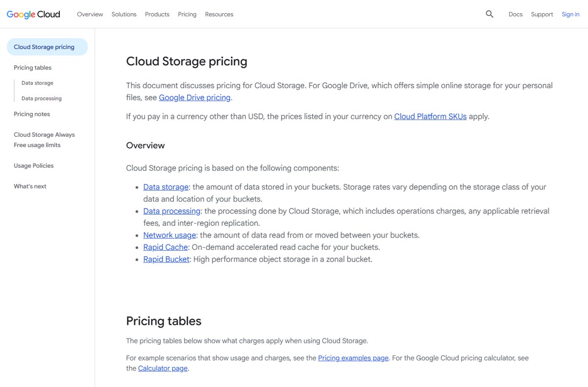Click the Google Cloud logo
This screenshot has height=387, width=588.
pyautogui.click(x=33, y=14)
